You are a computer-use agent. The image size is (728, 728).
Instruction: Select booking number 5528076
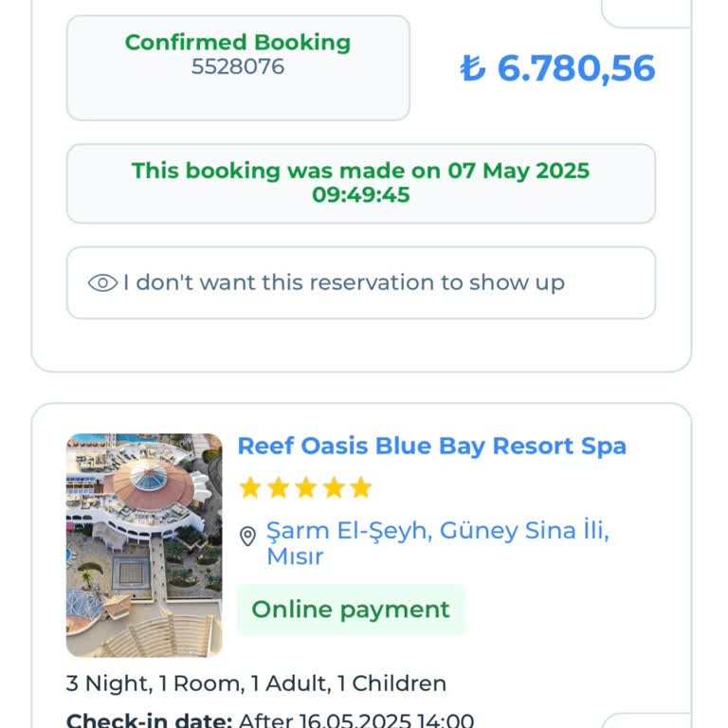[238, 67]
